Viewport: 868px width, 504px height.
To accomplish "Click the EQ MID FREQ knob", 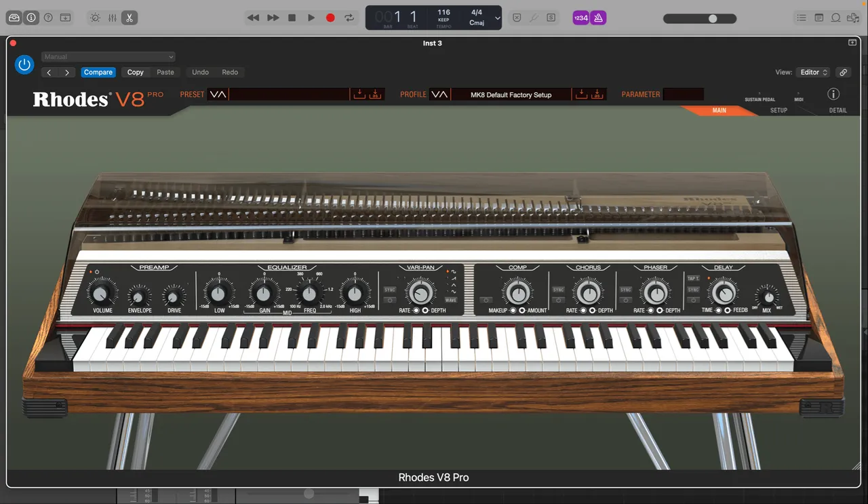I will click(310, 294).
